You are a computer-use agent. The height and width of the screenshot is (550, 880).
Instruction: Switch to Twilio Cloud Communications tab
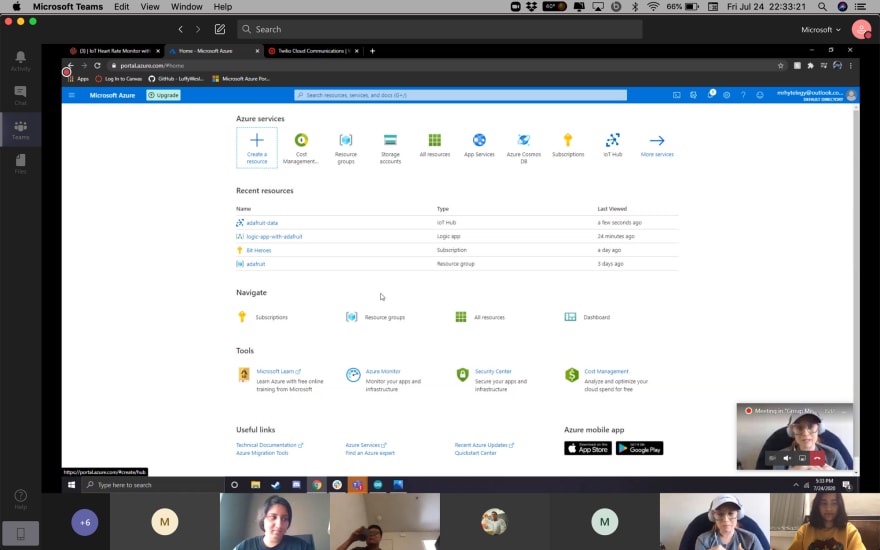click(x=311, y=51)
